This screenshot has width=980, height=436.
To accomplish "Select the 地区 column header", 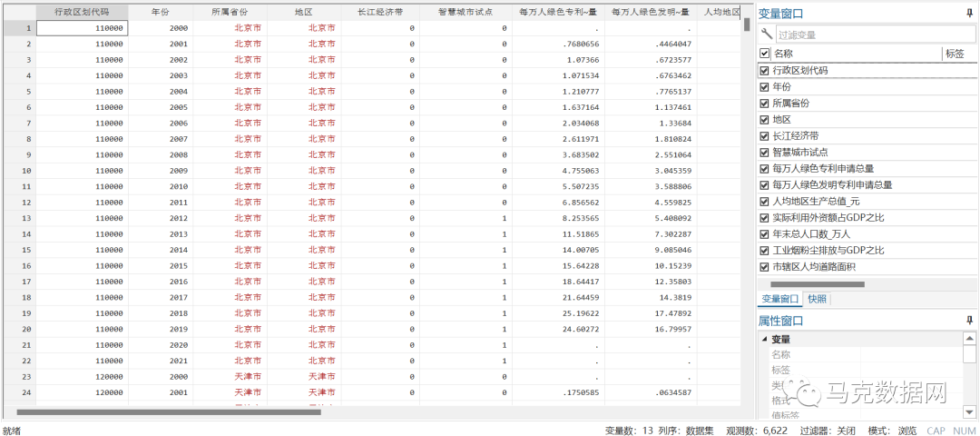I will [304, 12].
